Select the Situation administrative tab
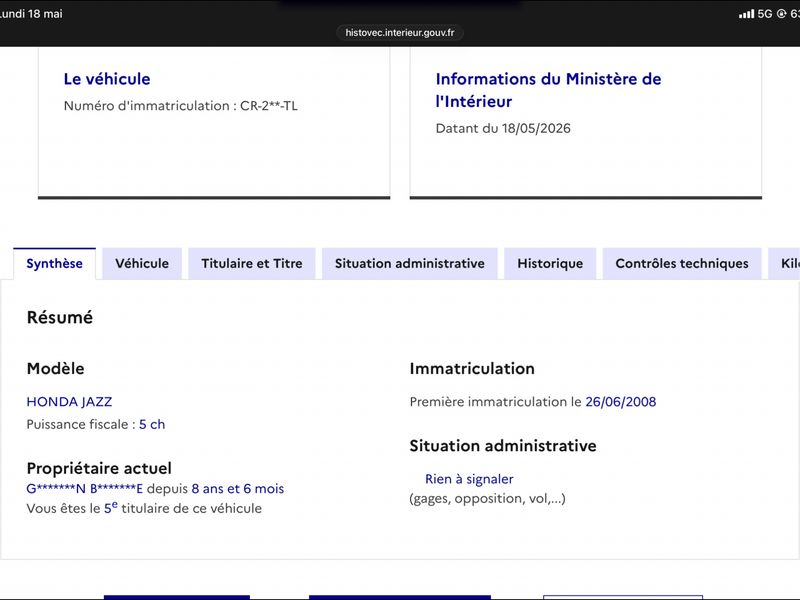The width and height of the screenshot is (800, 600). coord(410,264)
